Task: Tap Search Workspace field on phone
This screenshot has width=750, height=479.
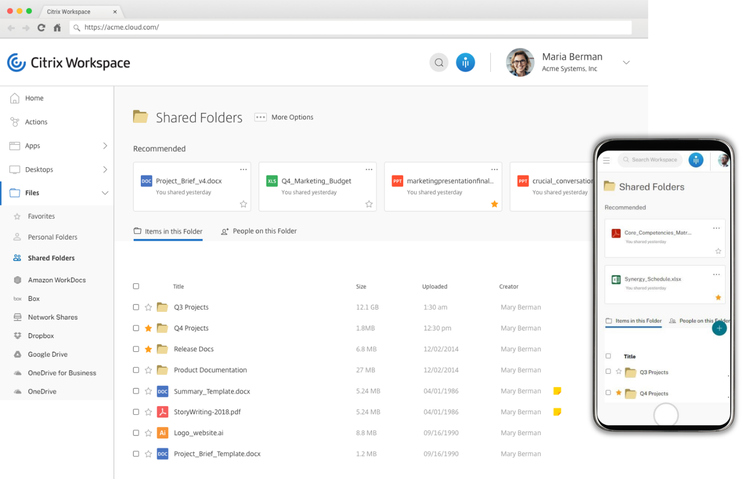Action: click(651, 160)
